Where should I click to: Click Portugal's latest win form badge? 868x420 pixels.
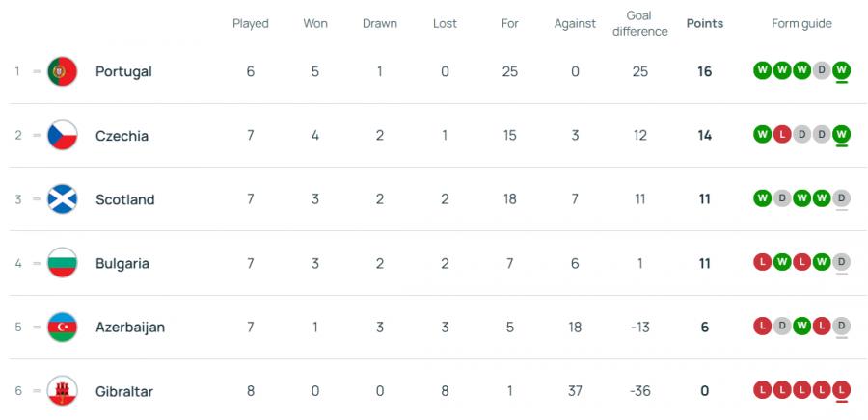tap(841, 70)
